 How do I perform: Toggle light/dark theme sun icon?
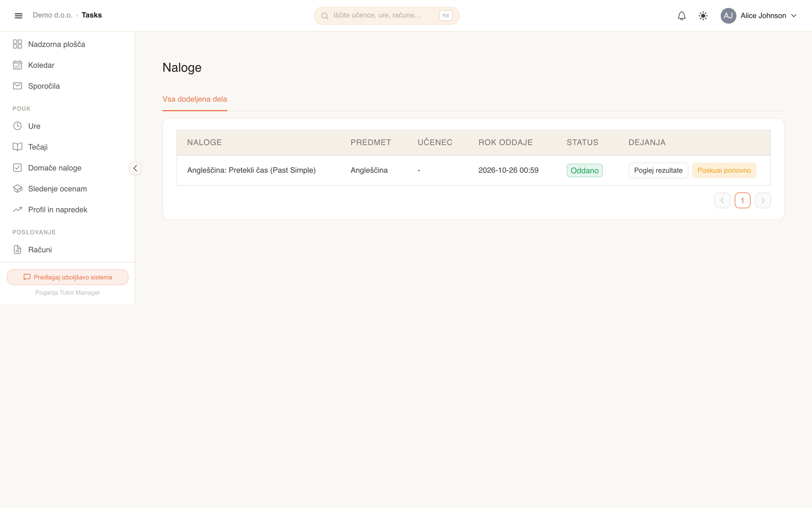coord(703,16)
